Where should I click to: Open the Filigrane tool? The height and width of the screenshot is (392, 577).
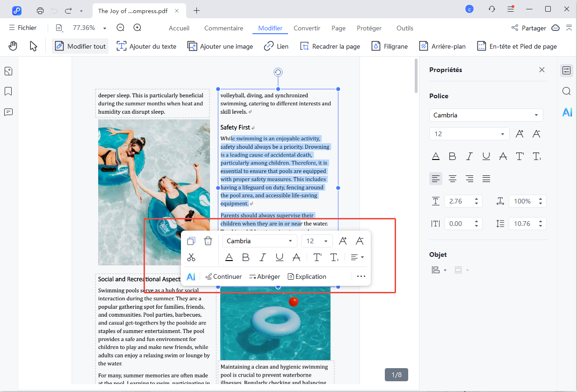pos(389,46)
